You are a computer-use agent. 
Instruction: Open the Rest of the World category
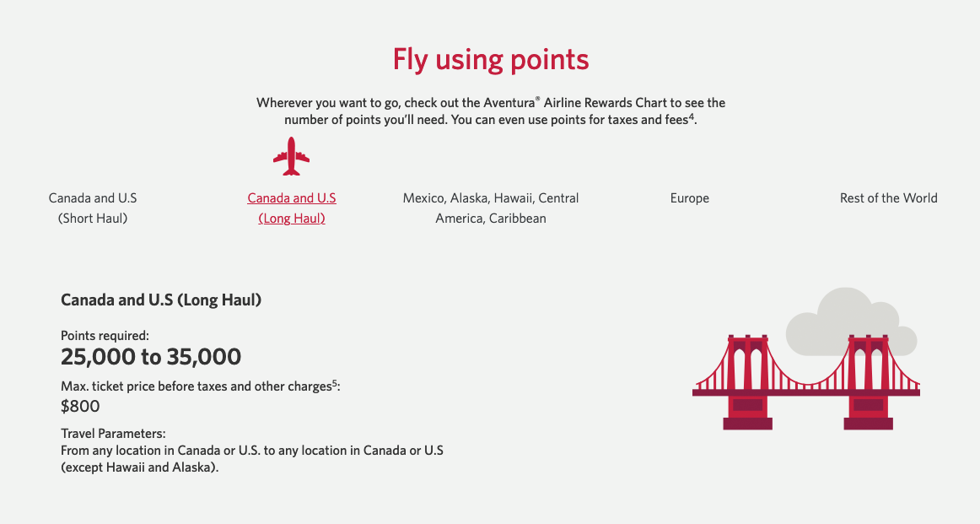(x=888, y=197)
